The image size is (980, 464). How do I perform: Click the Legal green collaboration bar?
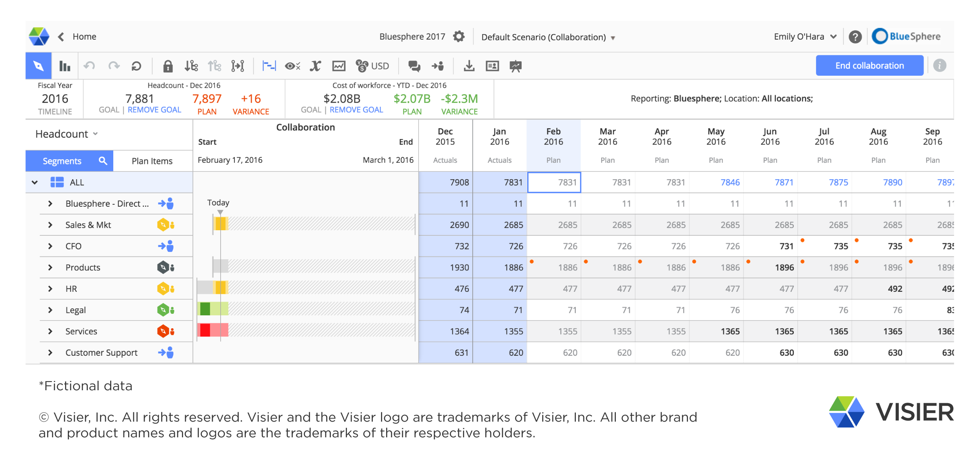pyautogui.click(x=212, y=309)
